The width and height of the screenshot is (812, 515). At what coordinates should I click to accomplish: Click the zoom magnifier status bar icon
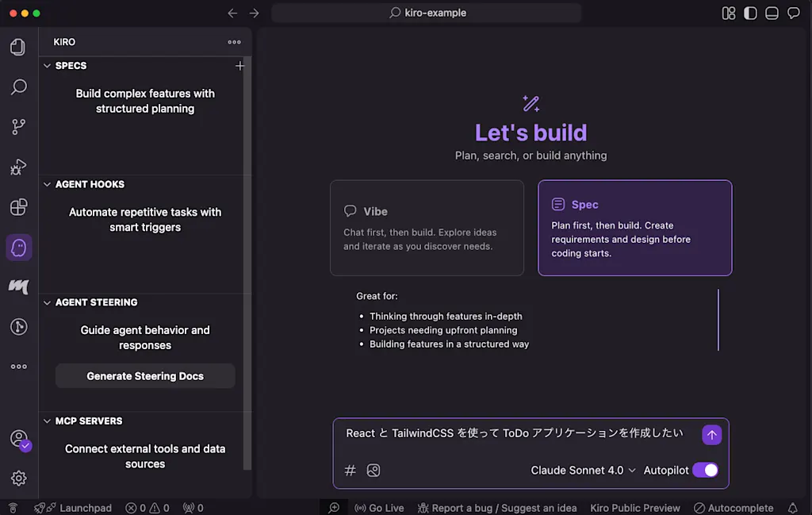[x=334, y=508]
